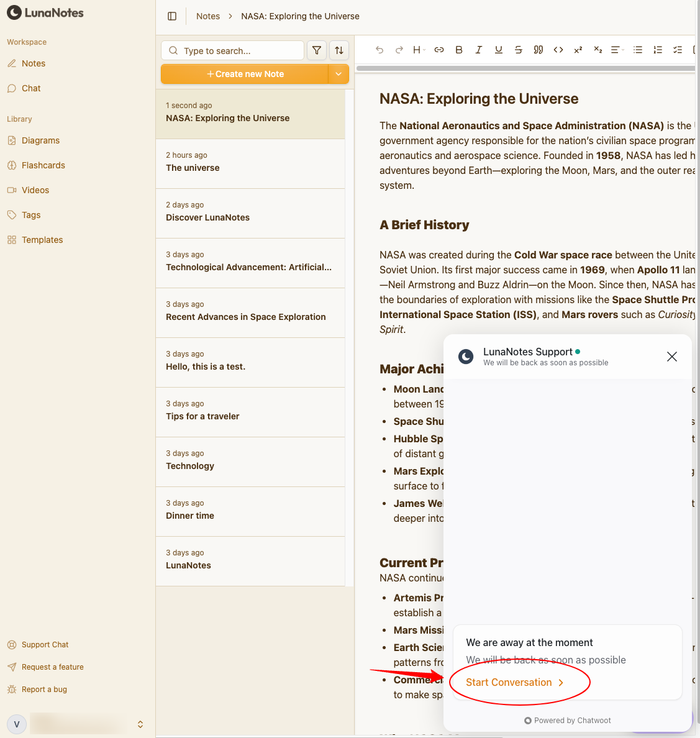Insert a link using the link icon
Screen dimensions: 700x738
(x=439, y=50)
